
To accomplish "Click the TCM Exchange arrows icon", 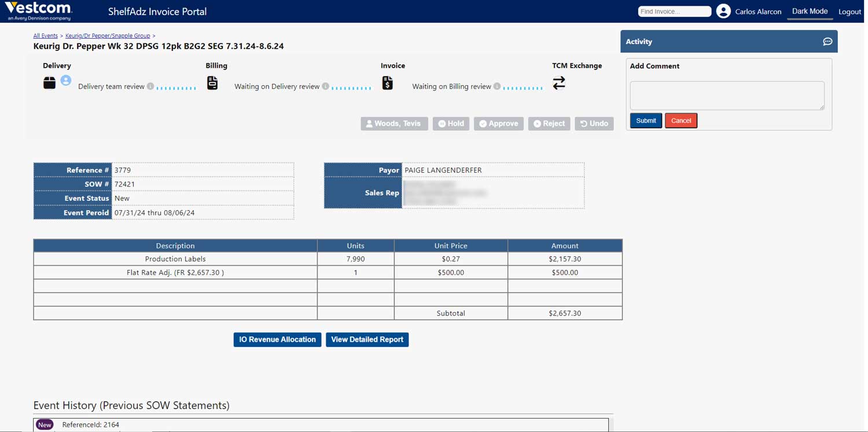I will point(559,83).
